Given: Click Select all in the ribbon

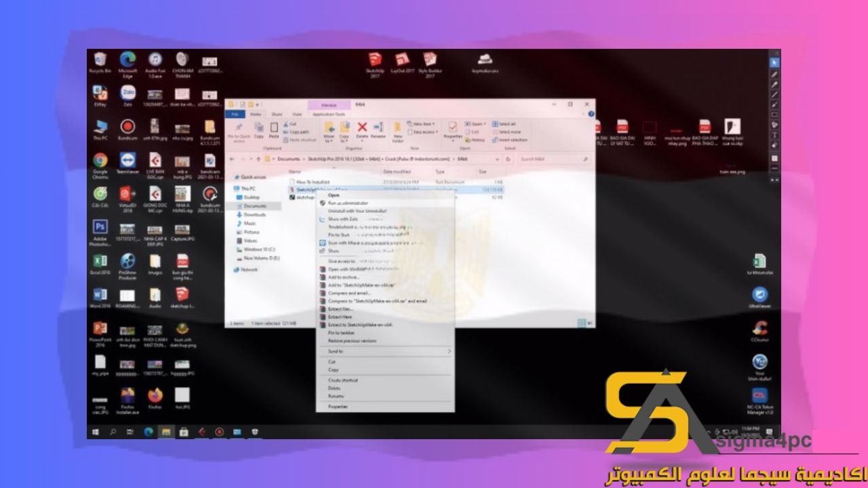Looking at the screenshot, I should pos(505,124).
